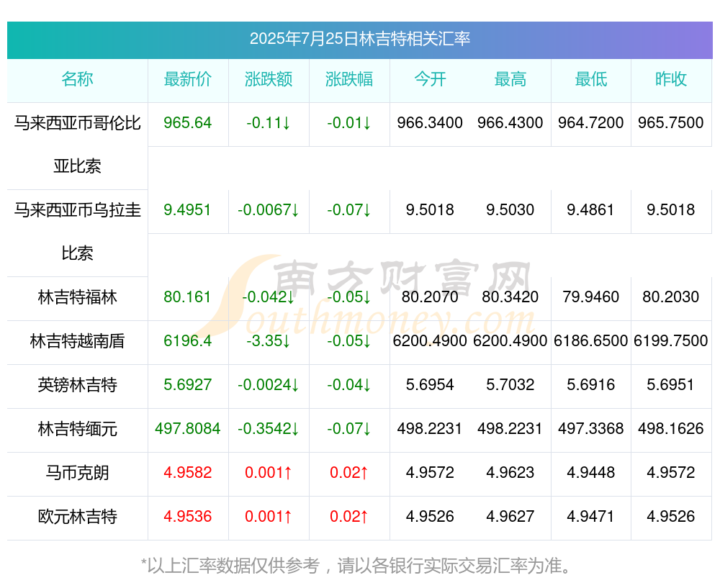
Task: Click opening value 966.3400
Action: click(x=430, y=123)
